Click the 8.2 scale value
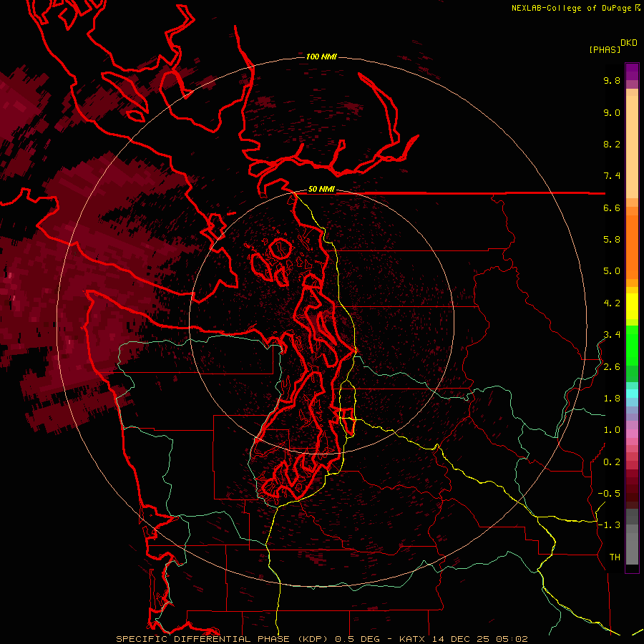644x644 pixels. pyautogui.click(x=612, y=144)
